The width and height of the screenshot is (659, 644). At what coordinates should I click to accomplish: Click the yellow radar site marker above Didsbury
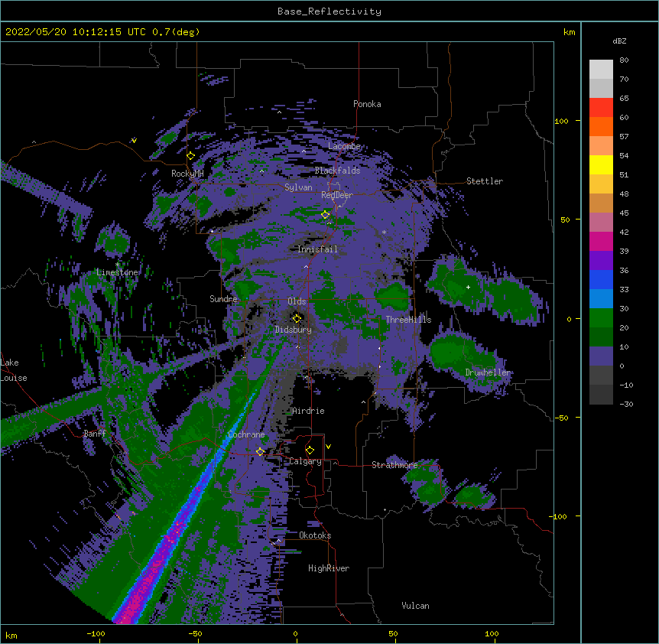(297, 318)
